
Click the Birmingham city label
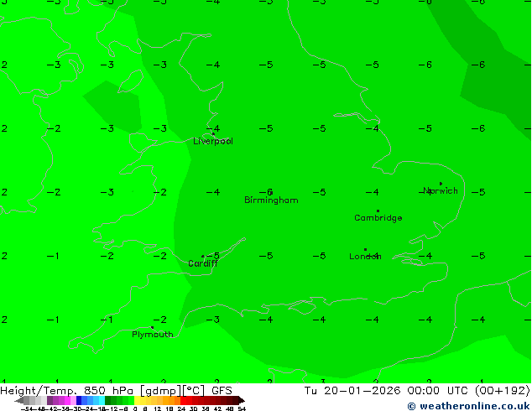(x=271, y=200)
